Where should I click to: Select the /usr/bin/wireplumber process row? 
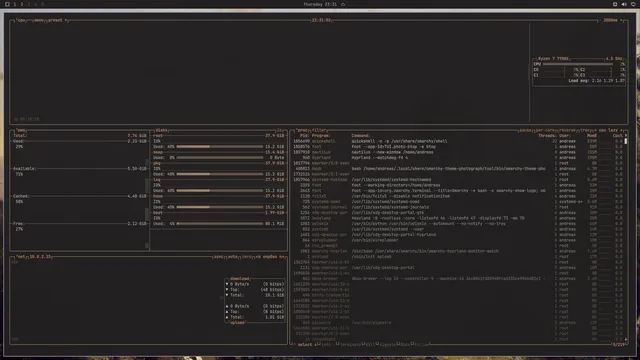tap(457, 240)
